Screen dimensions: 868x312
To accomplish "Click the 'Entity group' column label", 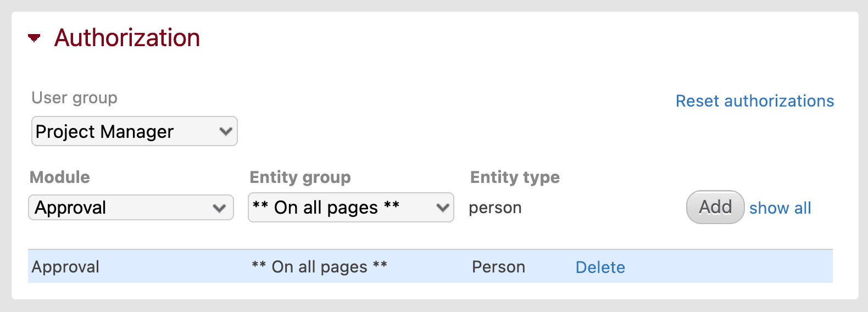I will click(300, 177).
